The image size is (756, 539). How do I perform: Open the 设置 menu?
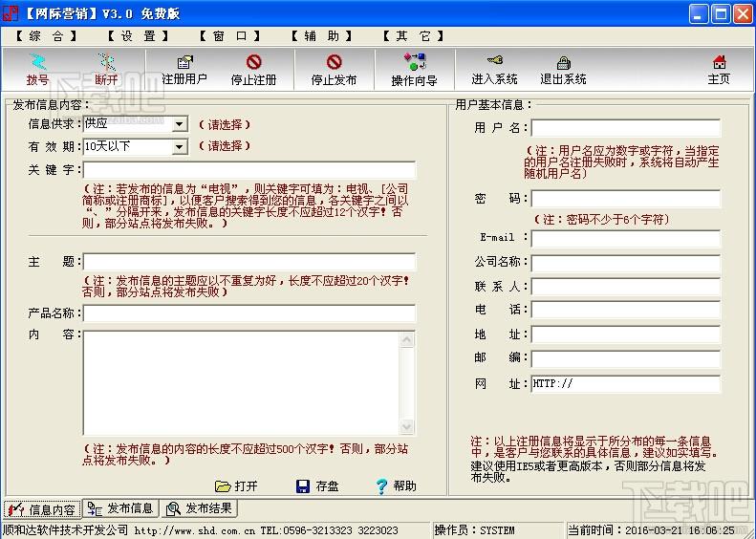tap(138, 36)
